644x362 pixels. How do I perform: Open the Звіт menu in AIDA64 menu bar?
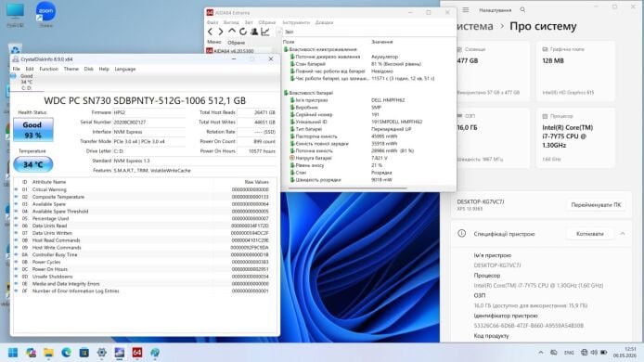pyautogui.click(x=249, y=22)
